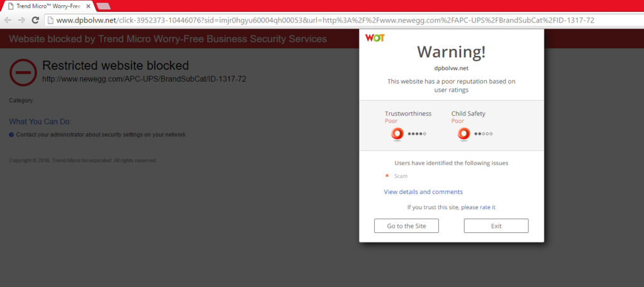Click 'poor reputation based on user ratings' text

(452, 85)
